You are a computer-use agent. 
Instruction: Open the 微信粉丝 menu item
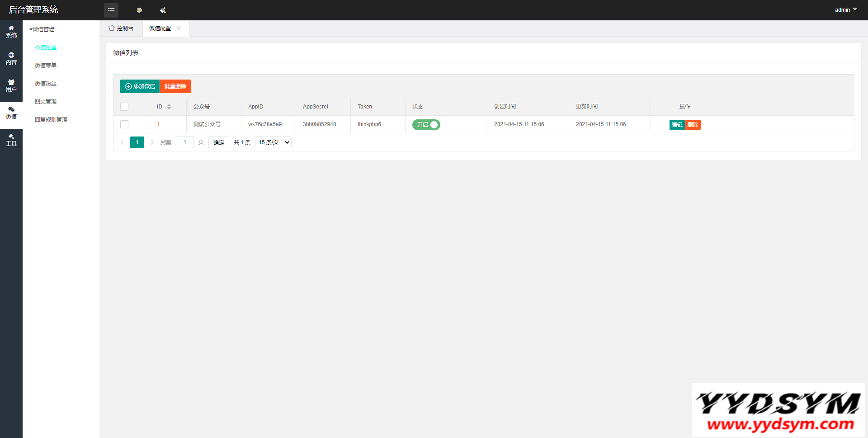click(46, 84)
